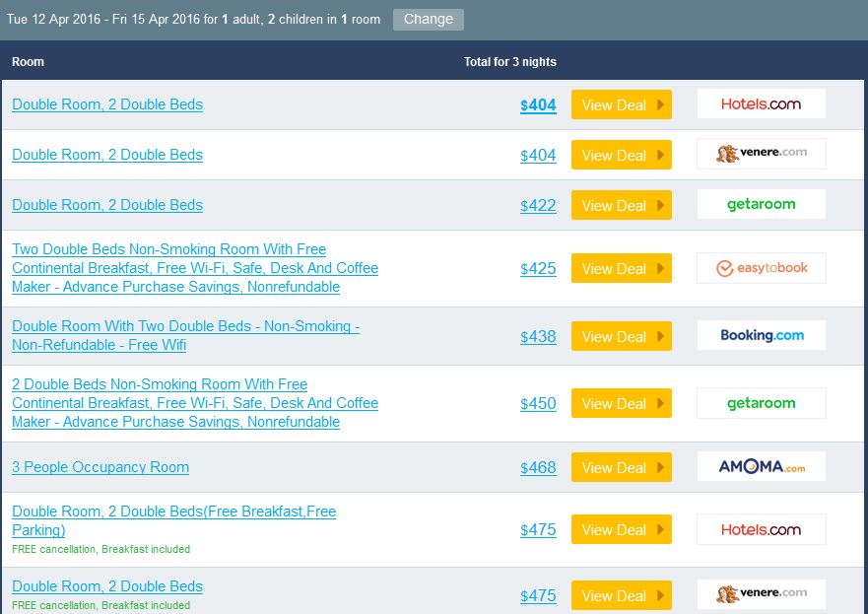Click the getaroom logo for the $422 deal
Viewport: 868px width, 614px height.
(x=761, y=204)
